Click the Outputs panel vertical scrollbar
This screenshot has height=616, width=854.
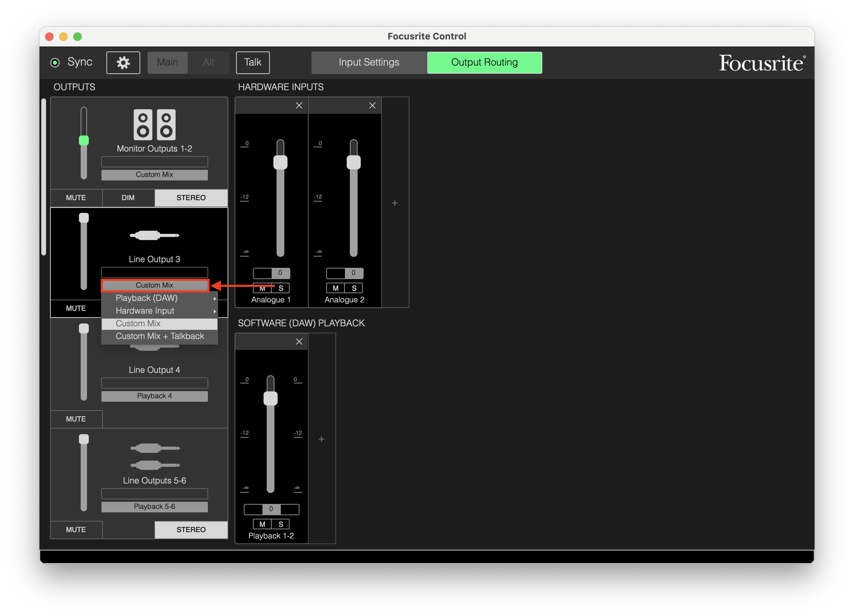[44, 177]
